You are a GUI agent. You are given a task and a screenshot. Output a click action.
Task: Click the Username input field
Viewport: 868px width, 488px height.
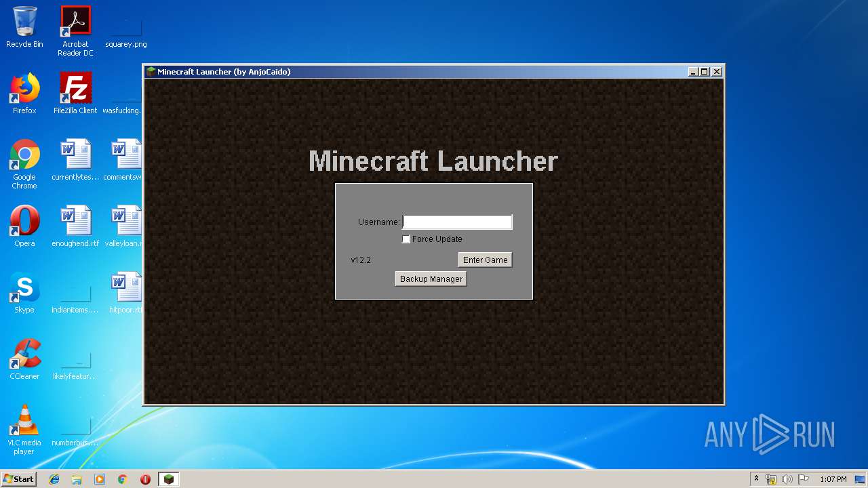coord(458,222)
